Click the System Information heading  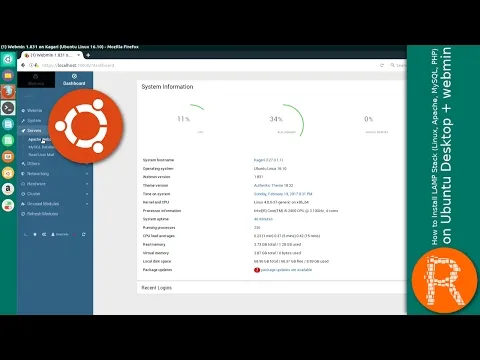(x=167, y=87)
